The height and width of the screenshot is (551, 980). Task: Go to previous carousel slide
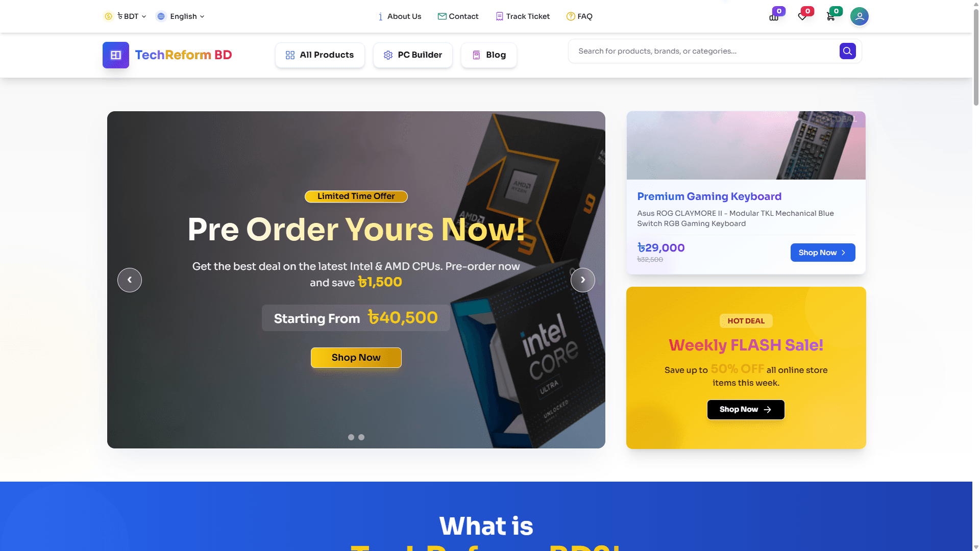(x=130, y=280)
